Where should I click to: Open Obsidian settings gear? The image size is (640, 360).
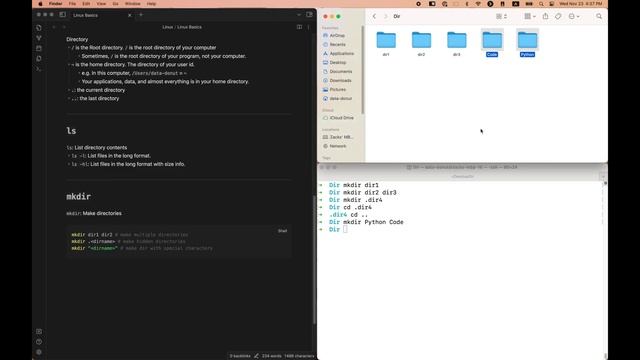39,352
